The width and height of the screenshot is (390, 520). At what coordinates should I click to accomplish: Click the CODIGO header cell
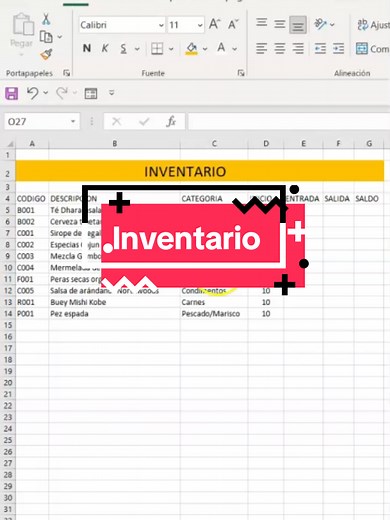pos(32,199)
